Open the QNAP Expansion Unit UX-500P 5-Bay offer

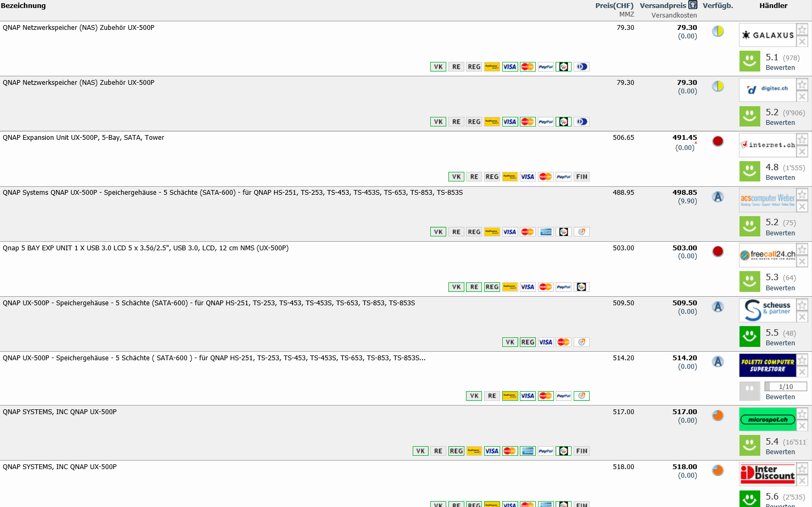[x=83, y=138]
